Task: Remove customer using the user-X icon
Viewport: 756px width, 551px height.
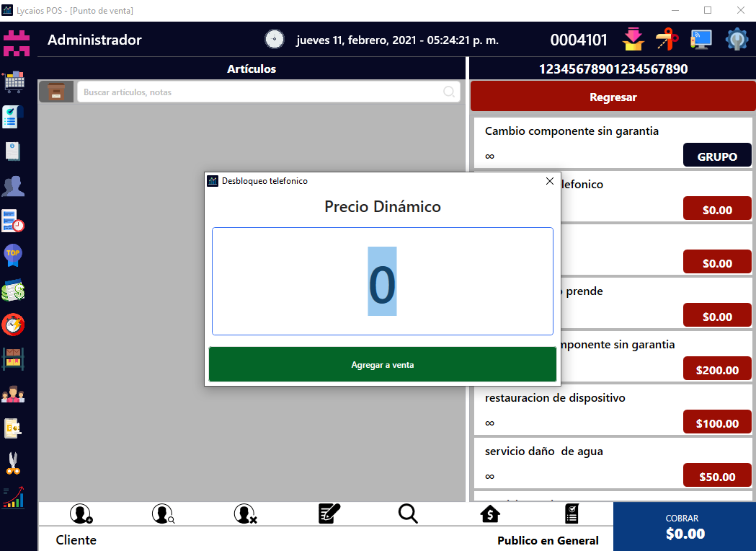Action: tap(245, 513)
